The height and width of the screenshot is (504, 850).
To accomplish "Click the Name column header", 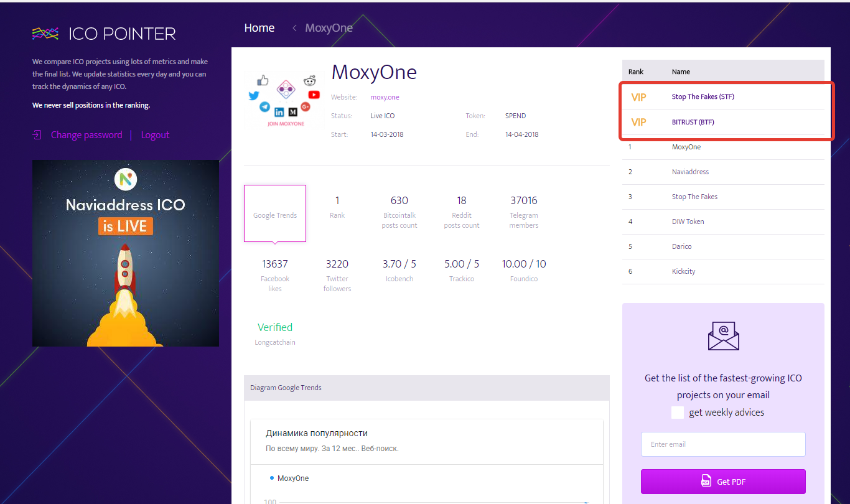I will 681,72.
